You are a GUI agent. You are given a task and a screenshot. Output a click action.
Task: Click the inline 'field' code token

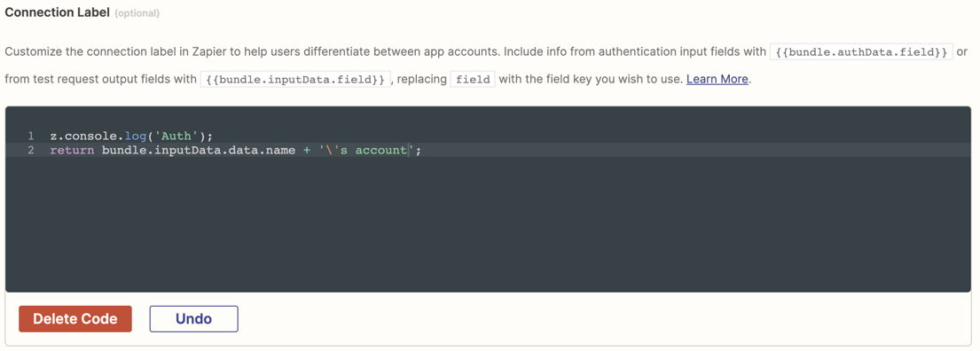(473, 79)
